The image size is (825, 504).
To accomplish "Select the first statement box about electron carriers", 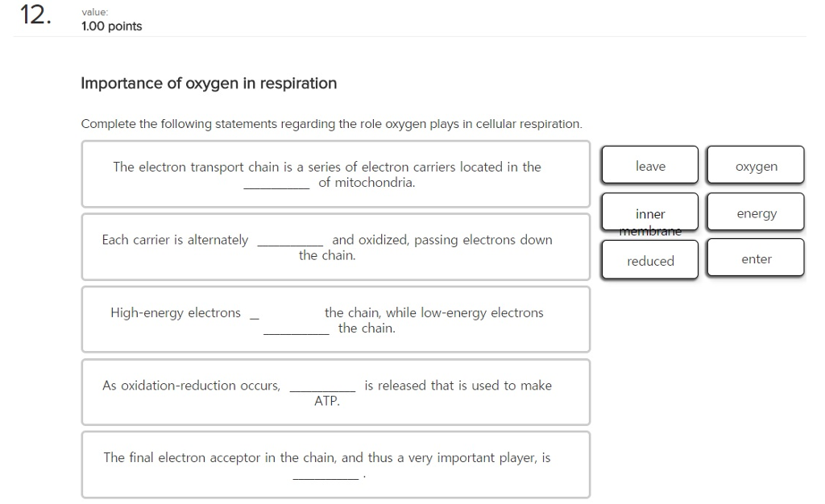I will (335, 175).
